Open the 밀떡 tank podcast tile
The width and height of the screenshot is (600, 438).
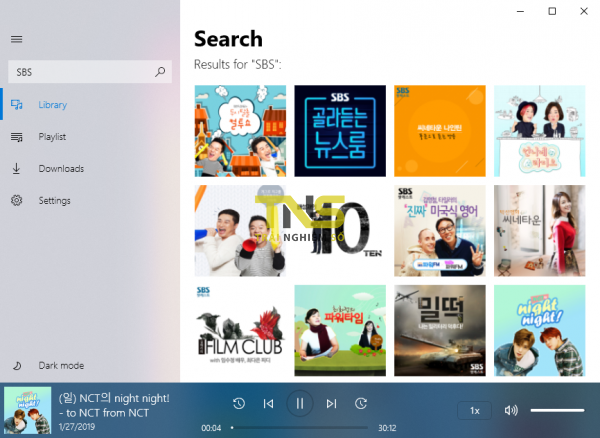(x=440, y=331)
